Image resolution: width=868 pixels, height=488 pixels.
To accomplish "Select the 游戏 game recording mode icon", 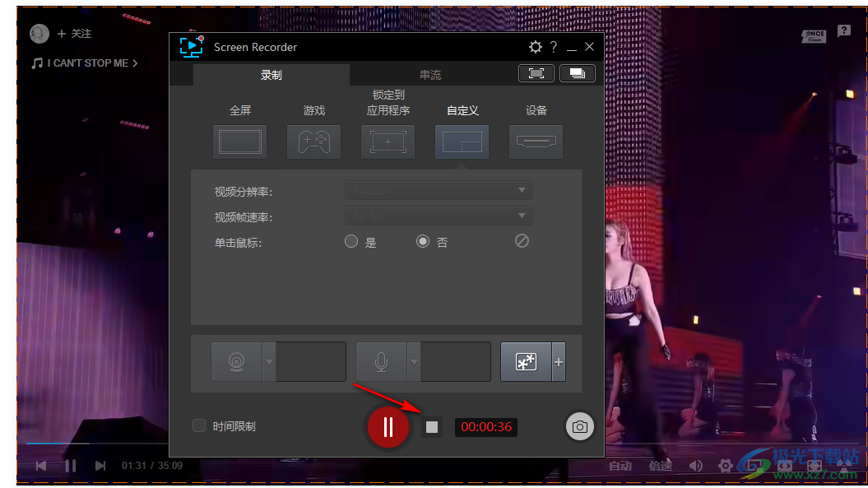I will tap(313, 142).
